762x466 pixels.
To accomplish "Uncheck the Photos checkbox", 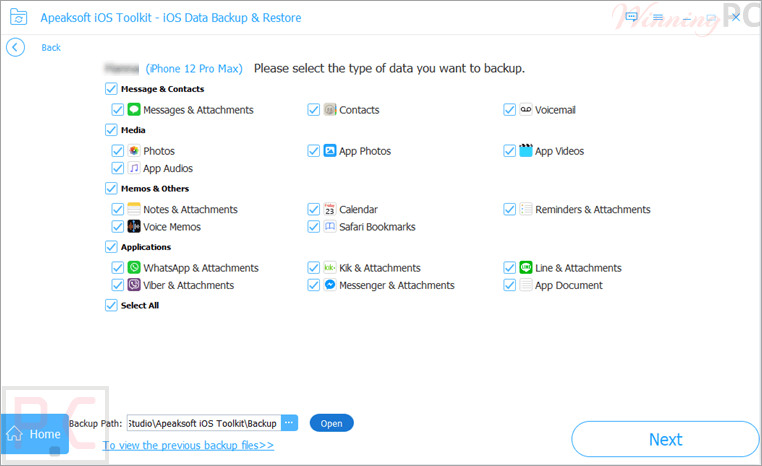I will coord(117,151).
